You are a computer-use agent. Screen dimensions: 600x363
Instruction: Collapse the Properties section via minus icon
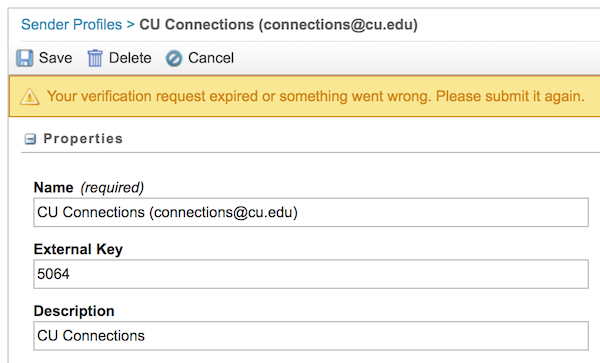coord(30,139)
